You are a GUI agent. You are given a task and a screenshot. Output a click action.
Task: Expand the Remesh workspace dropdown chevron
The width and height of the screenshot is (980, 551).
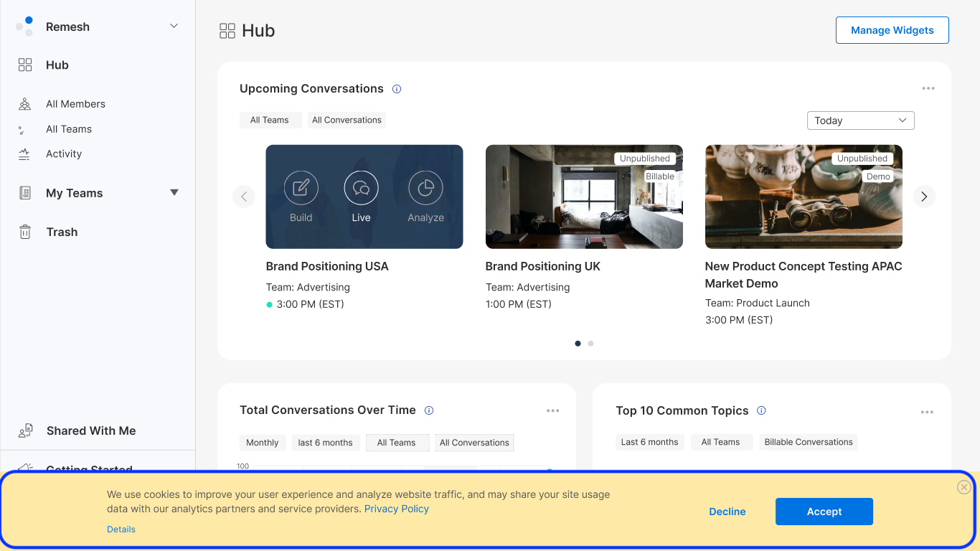174,27
